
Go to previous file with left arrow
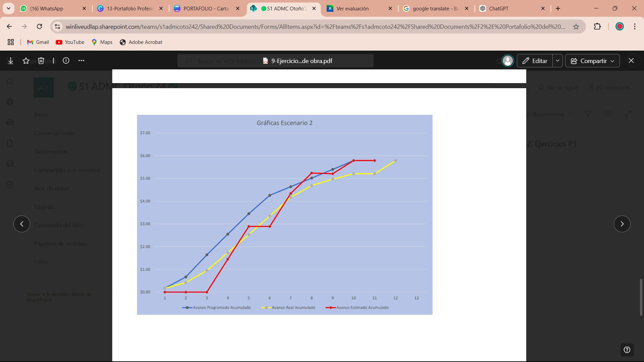click(22, 224)
